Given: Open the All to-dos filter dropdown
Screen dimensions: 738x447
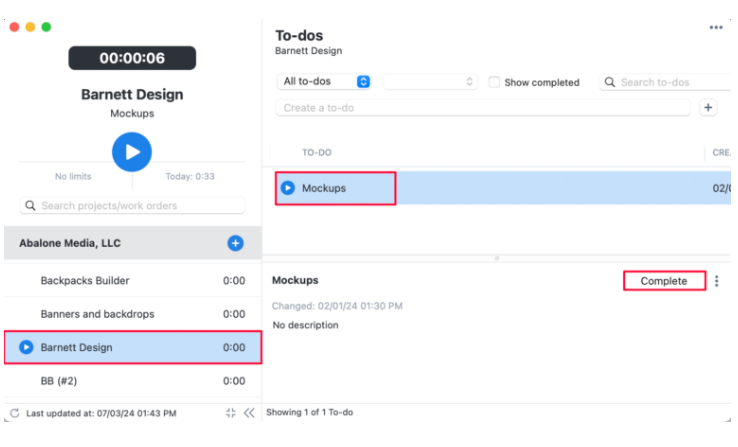Looking at the screenshot, I should point(326,82).
